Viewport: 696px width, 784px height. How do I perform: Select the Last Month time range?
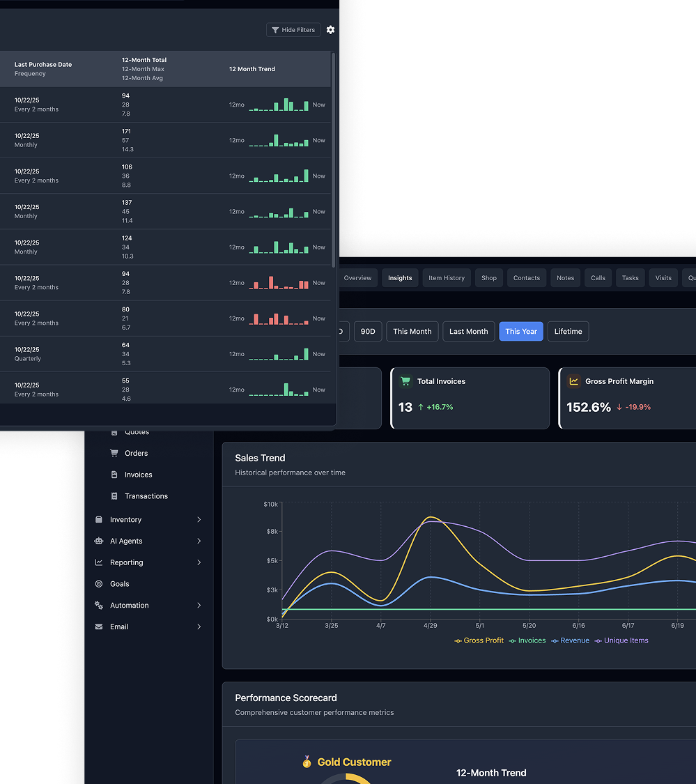point(468,332)
